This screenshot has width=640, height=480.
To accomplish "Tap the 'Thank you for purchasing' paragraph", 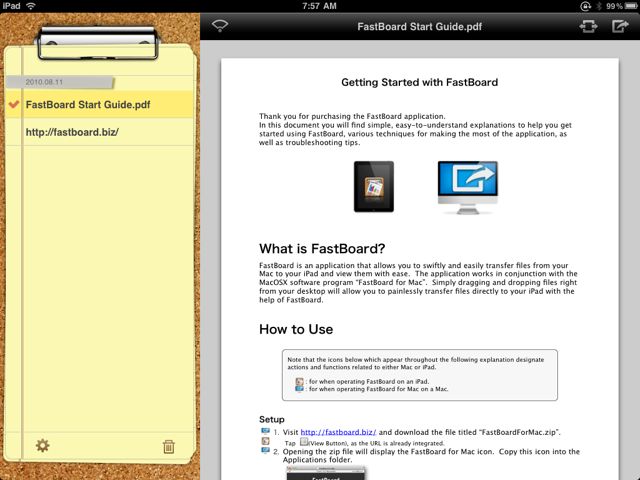I will click(x=415, y=129).
